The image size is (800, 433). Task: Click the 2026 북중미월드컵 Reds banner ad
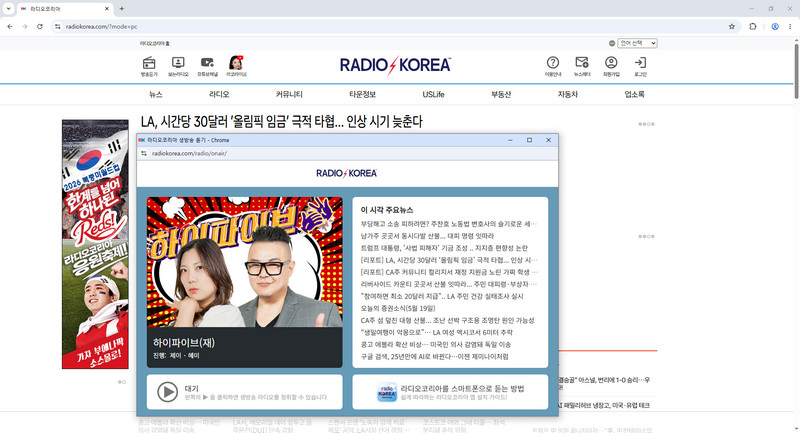pos(95,244)
